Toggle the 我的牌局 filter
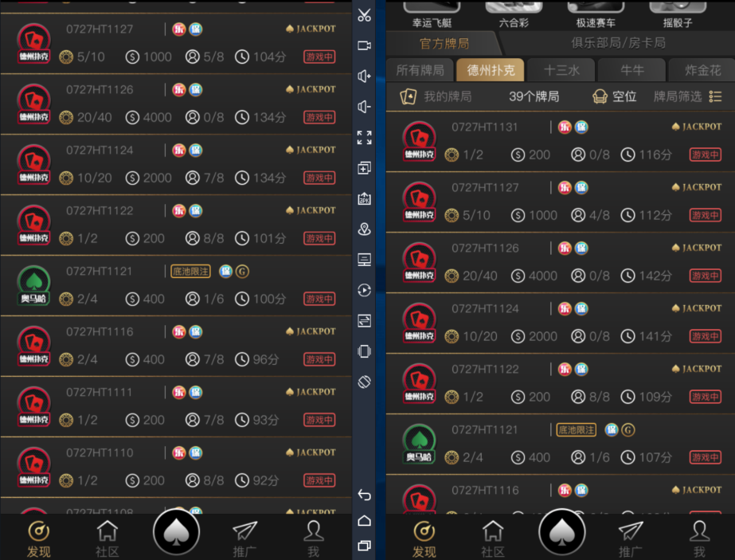Image resolution: width=735 pixels, height=560 pixels. [436, 96]
